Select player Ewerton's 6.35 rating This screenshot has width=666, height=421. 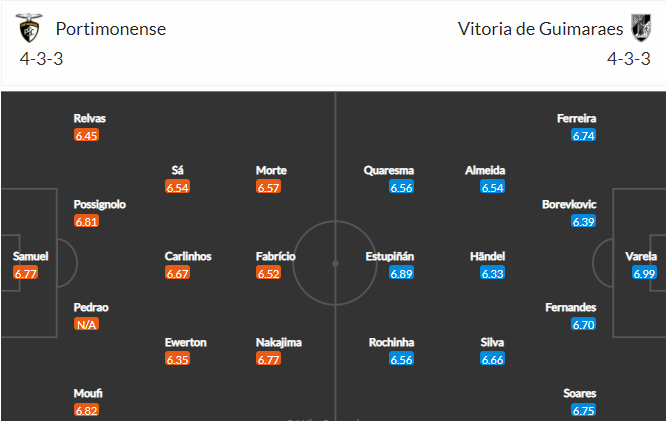click(177, 359)
